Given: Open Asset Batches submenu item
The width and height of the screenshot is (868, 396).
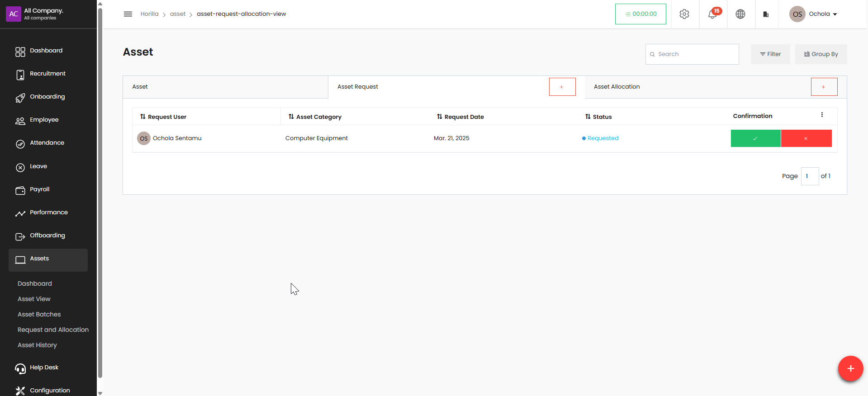Looking at the screenshot, I should [x=39, y=315].
